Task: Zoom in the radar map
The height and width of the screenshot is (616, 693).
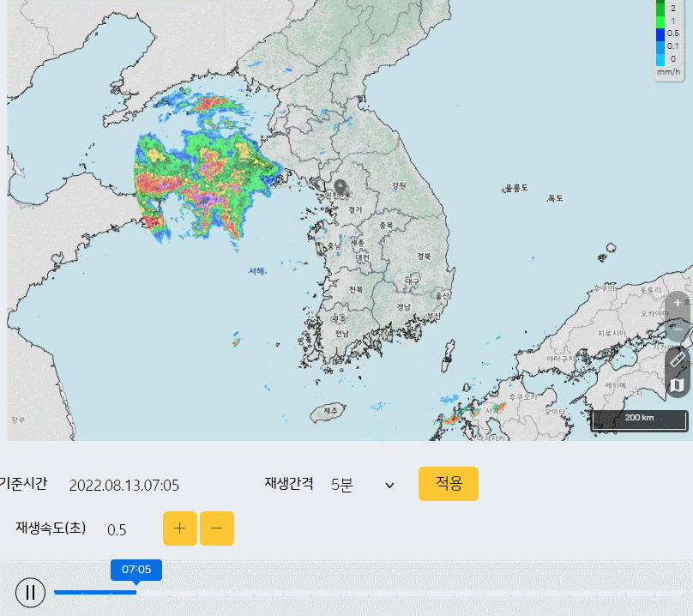Action: click(677, 304)
